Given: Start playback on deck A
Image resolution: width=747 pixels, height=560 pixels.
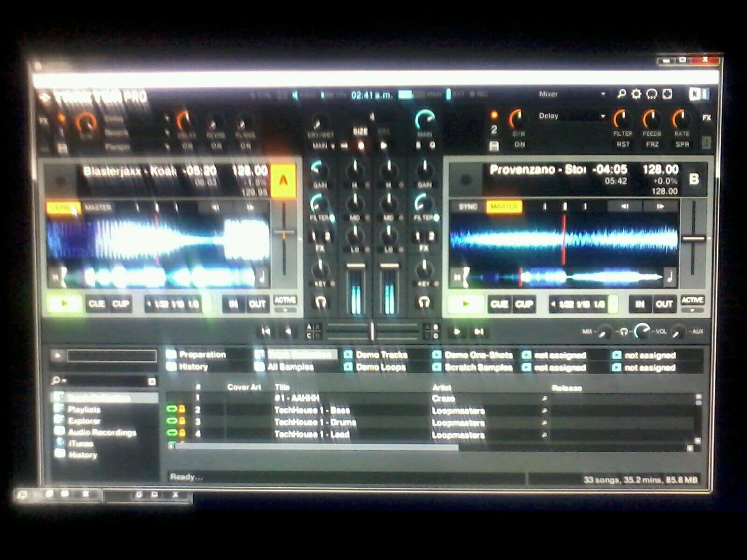Looking at the screenshot, I should 64,304.
